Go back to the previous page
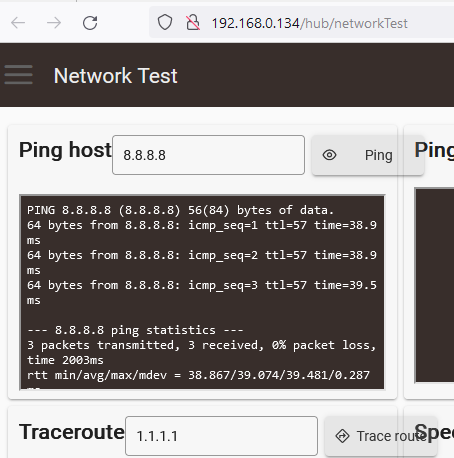Viewport: 454px width, 458px height. coord(18,23)
